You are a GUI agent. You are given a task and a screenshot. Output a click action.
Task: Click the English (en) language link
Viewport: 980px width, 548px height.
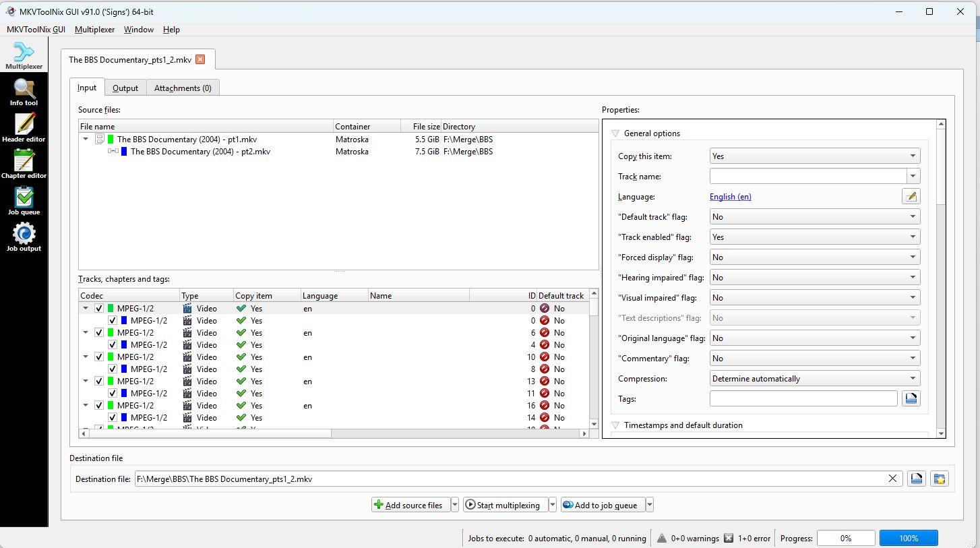pyautogui.click(x=730, y=197)
